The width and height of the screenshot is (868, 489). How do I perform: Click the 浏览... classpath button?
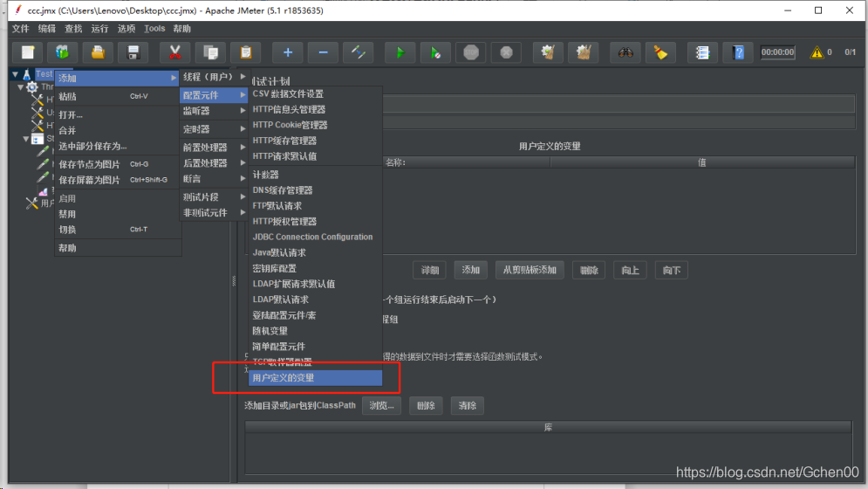click(x=381, y=406)
